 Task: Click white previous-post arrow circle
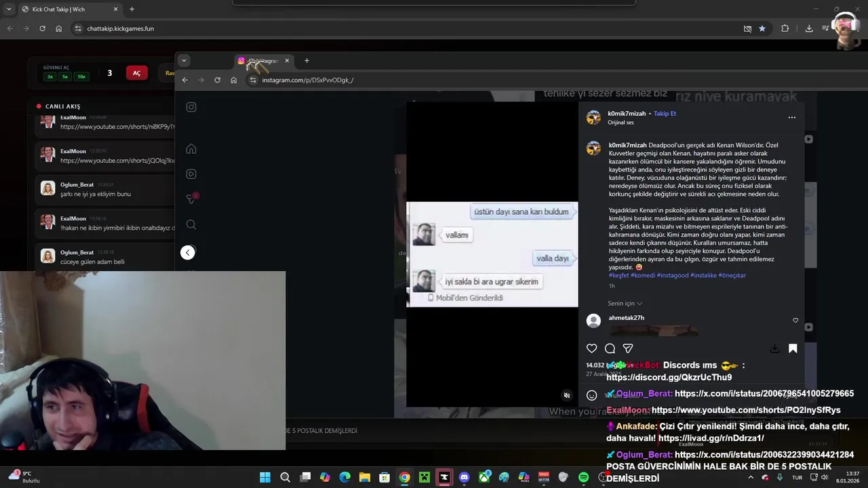[x=188, y=252]
